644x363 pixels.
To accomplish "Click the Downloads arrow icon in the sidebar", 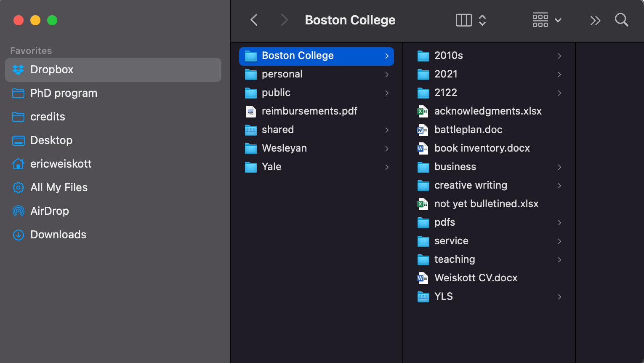I will coord(18,235).
